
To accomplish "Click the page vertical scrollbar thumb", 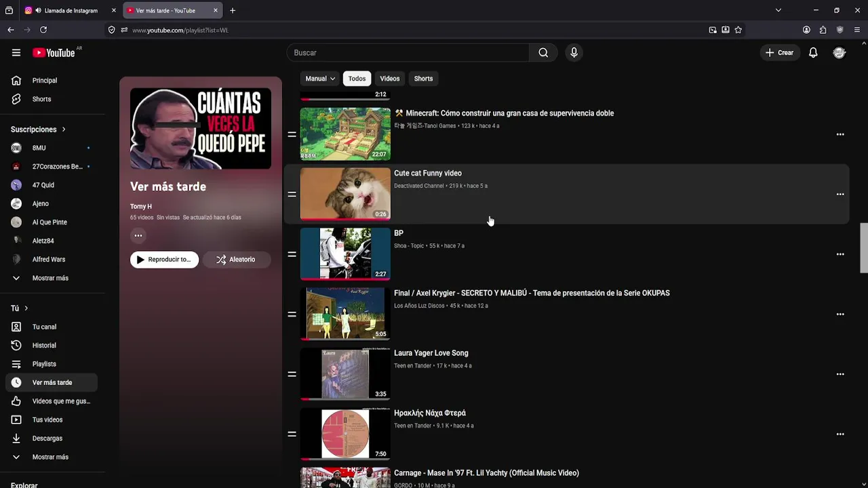I will click(863, 247).
